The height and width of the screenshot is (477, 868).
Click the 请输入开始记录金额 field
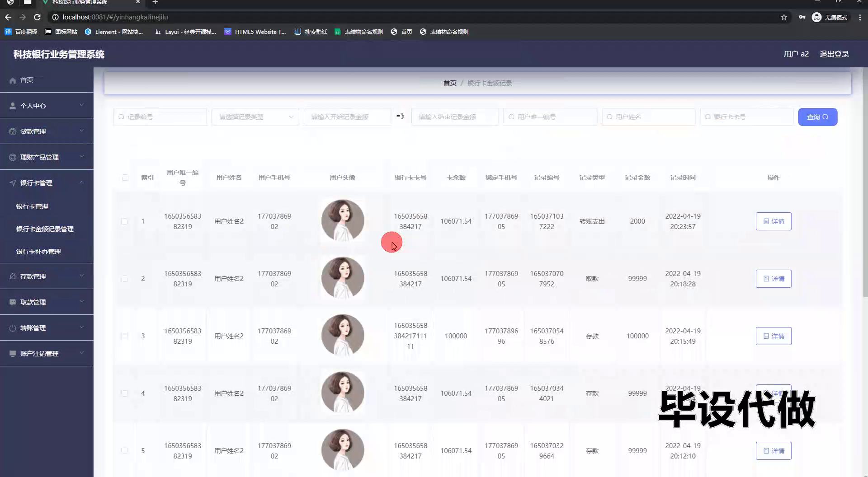pos(347,117)
